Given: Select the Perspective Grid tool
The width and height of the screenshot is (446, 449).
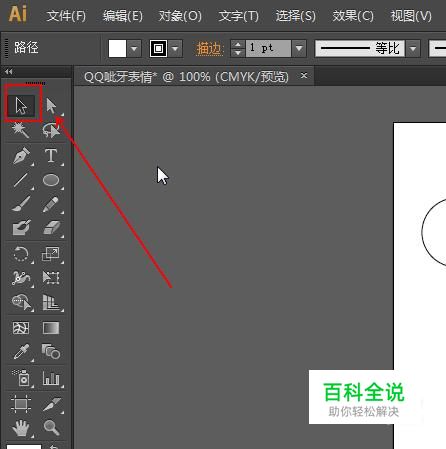Looking at the screenshot, I should tap(51, 302).
